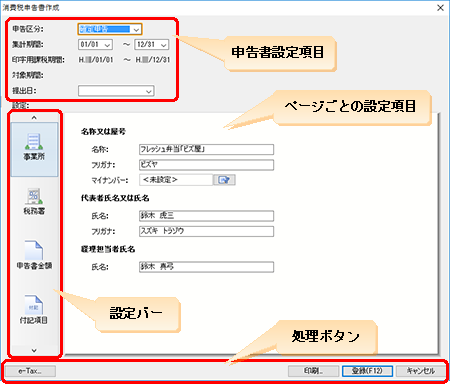Click the 代表者 フリガナ field スズキ トラゾウ

(206, 231)
